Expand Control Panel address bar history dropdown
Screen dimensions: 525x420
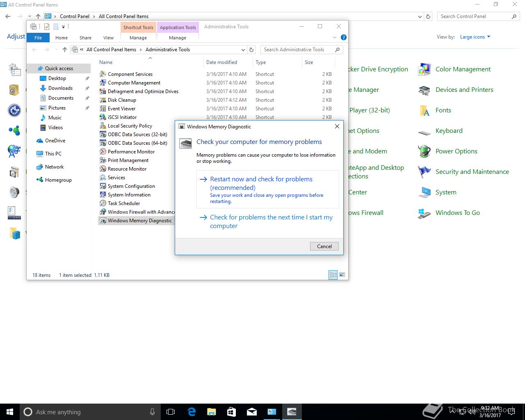(420, 16)
